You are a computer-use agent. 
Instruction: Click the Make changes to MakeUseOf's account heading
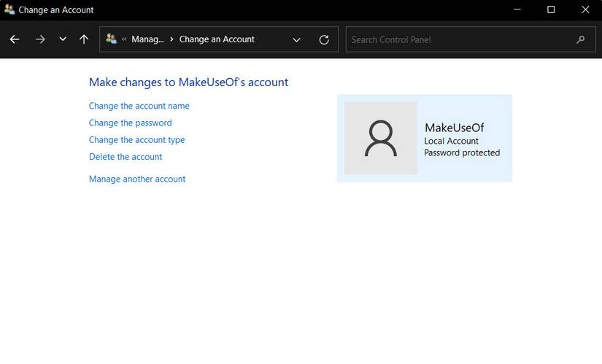pyautogui.click(x=188, y=82)
